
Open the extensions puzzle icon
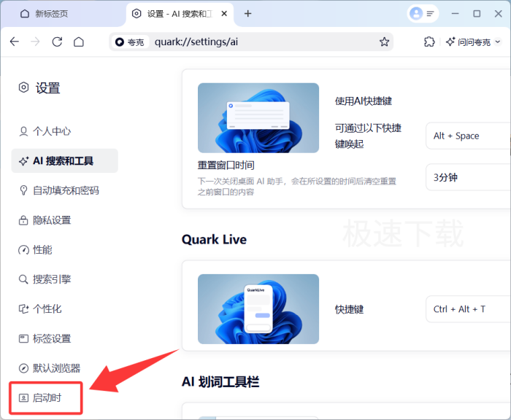tap(429, 42)
